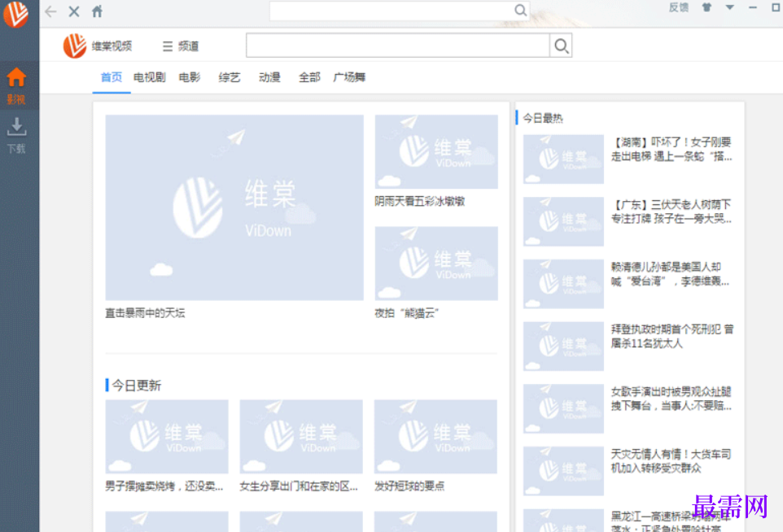Expand the title bar dropdown arrow
Viewport: 783px width, 532px height.
[x=729, y=7]
